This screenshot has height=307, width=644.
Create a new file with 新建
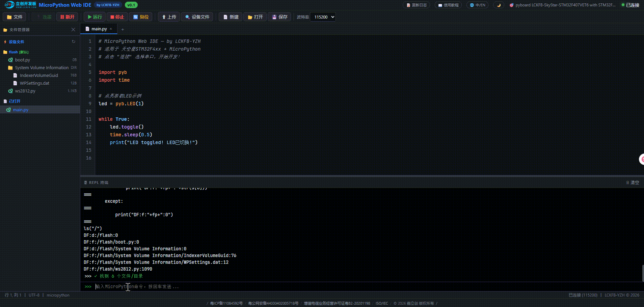point(231,17)
